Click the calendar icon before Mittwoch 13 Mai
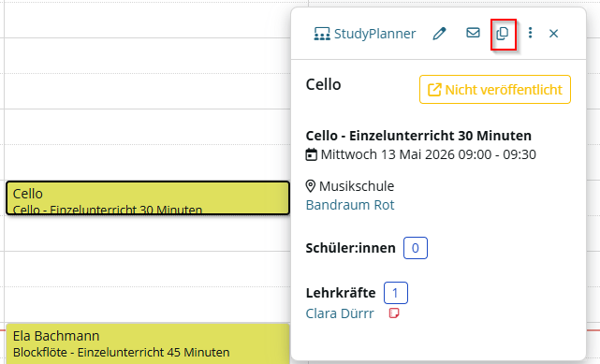 (x=311, y=154)
